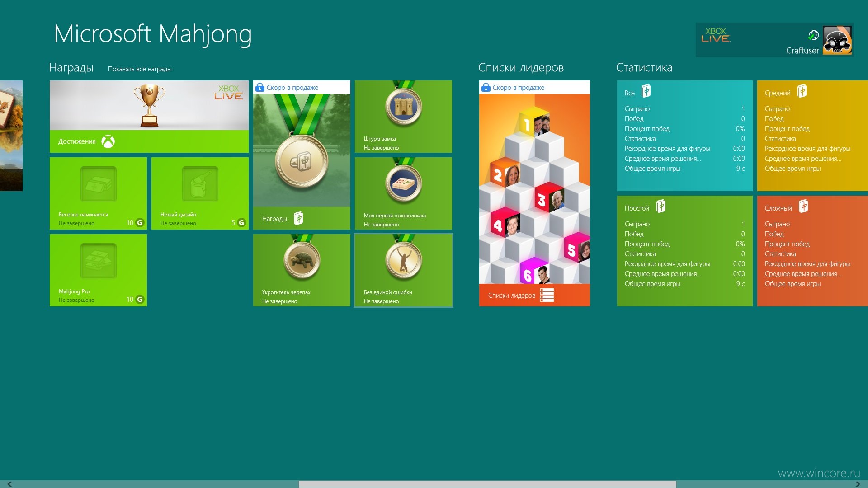The image size is (868, 488).
Task: Open the Средний statistics tile
Action: pos(812,136)
